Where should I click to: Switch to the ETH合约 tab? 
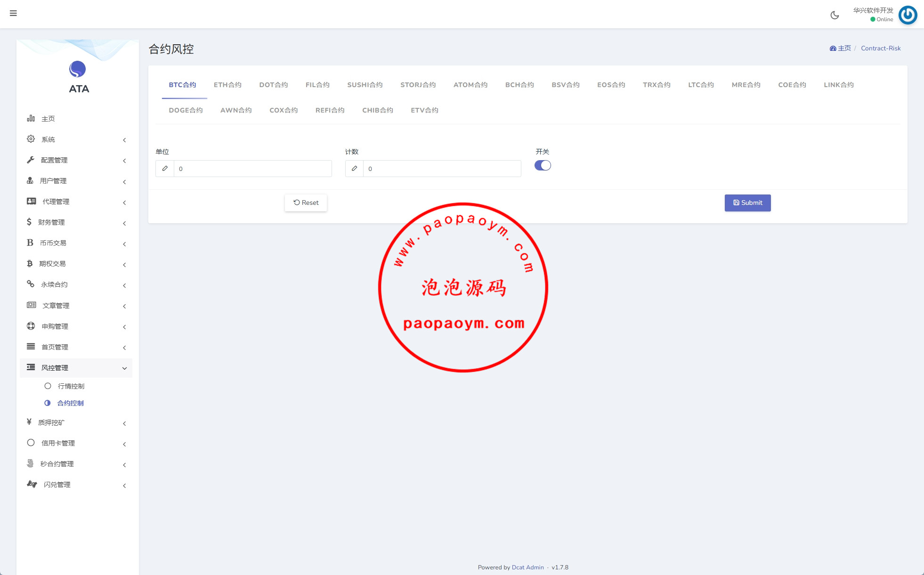point(227,85)
